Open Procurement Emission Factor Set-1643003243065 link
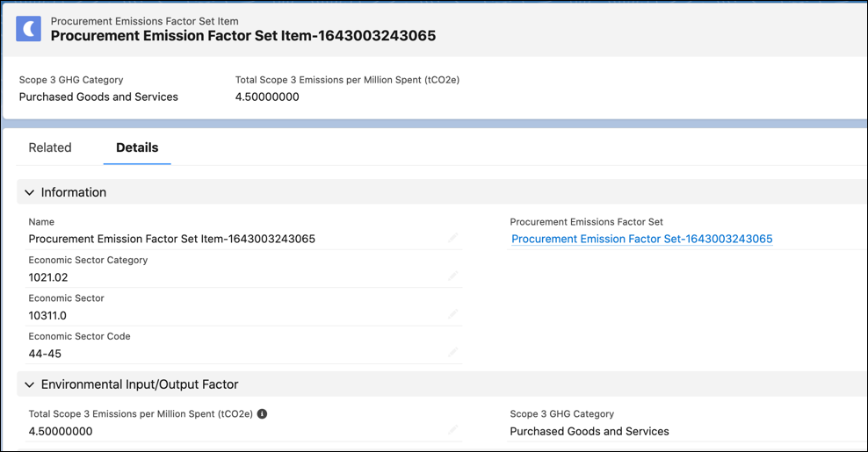The height and width of the screenshot is (452, 868). point(642,239)
